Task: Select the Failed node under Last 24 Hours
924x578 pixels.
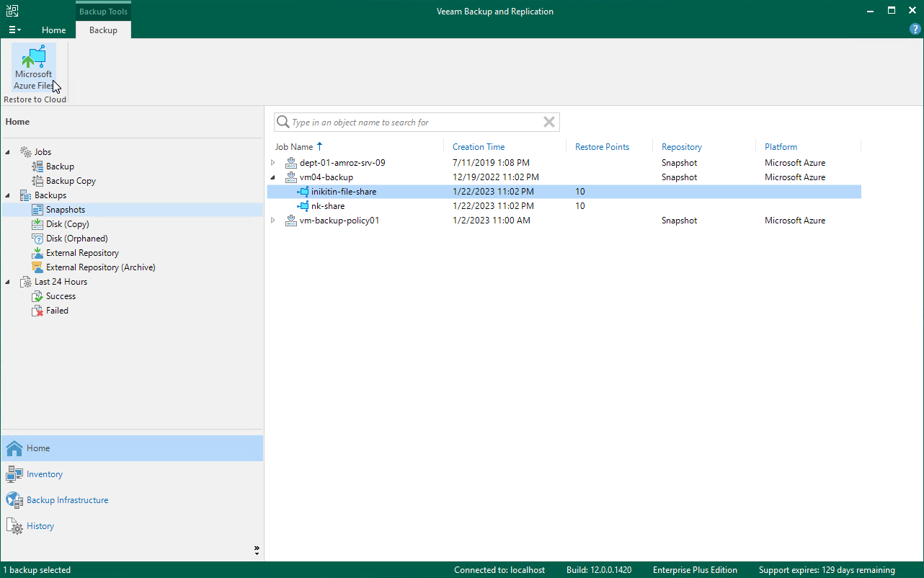Action: [57, 311]
